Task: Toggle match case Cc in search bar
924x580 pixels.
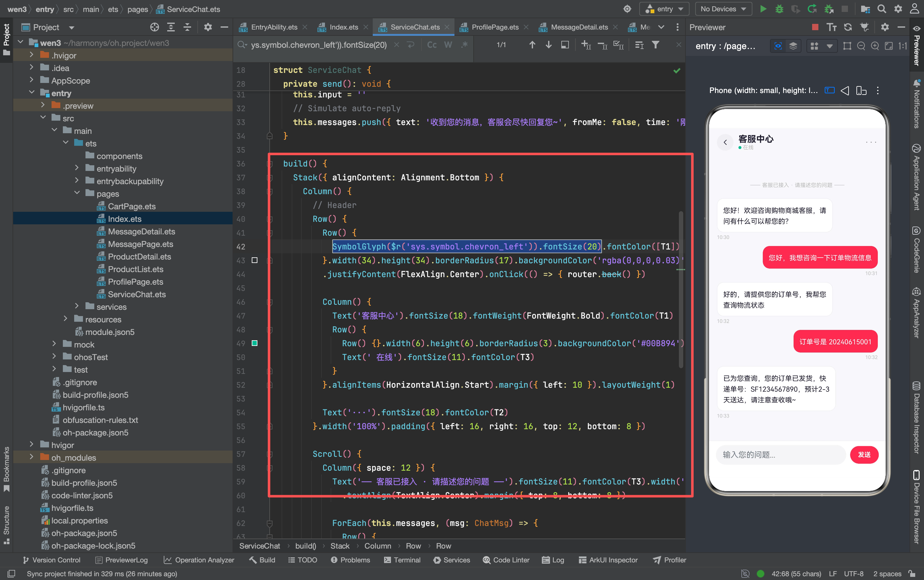Action: coord(432,45)
